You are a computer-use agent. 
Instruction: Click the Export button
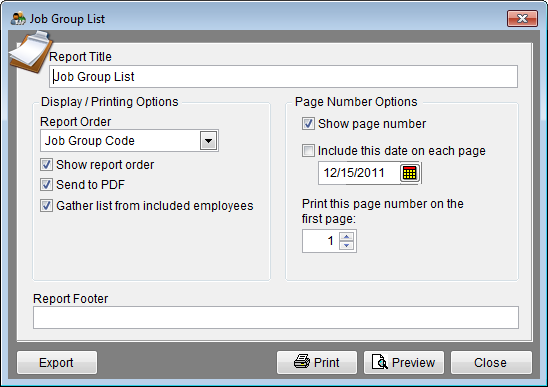(57, 363)
